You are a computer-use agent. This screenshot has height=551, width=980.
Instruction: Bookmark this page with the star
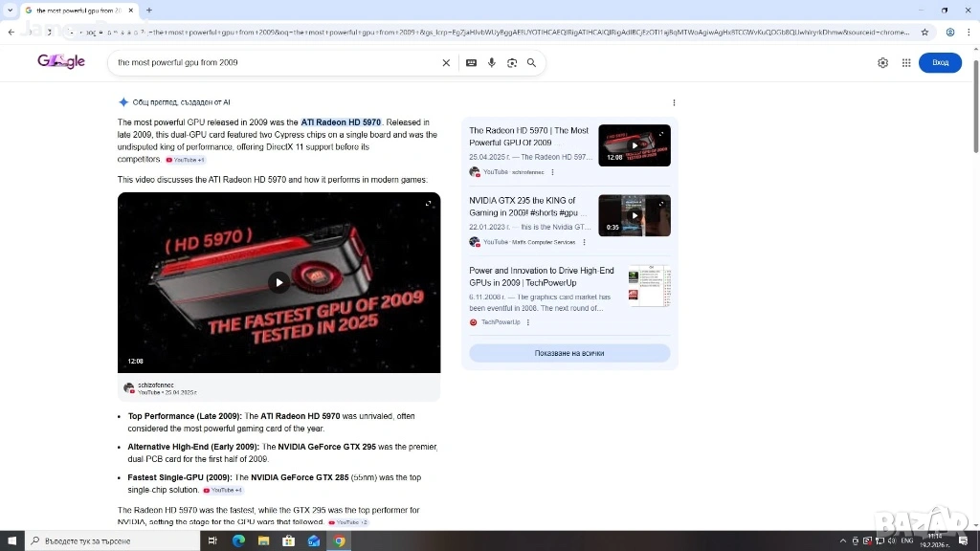point(924,32)
